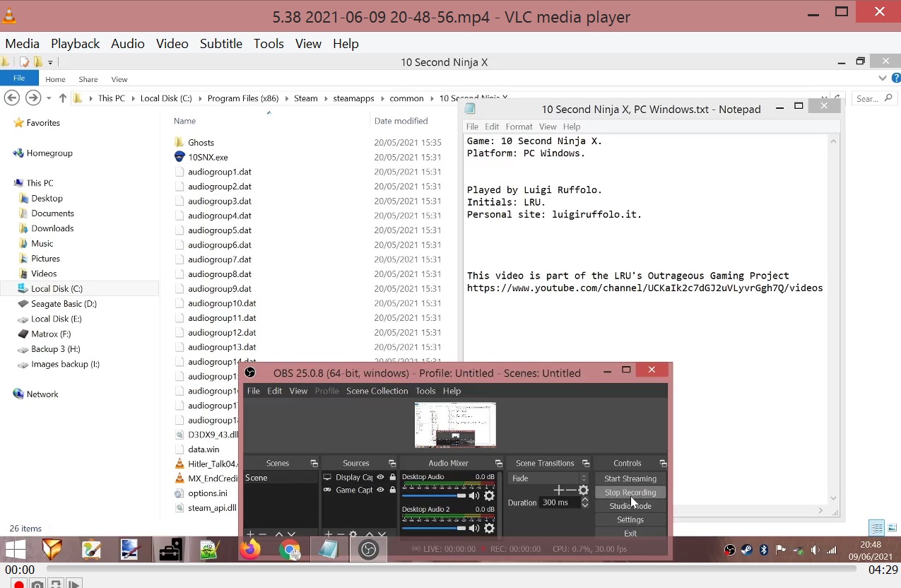Screen dimensions: 901x588
Task: Select Local Disk (C:) in navigation pane
Action: (x=79, y=288)
